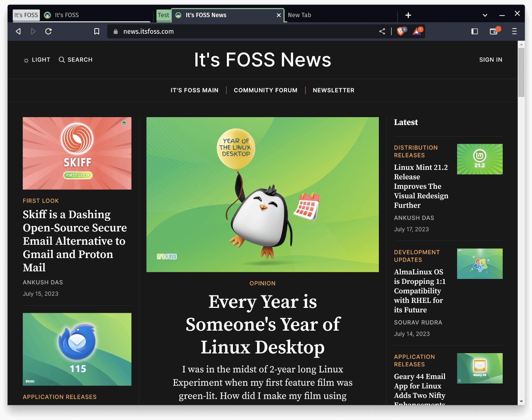Open AlmaLinux OS Dropping Compatibility article title
Screen dimensions: 532x420
pos(420,291)
